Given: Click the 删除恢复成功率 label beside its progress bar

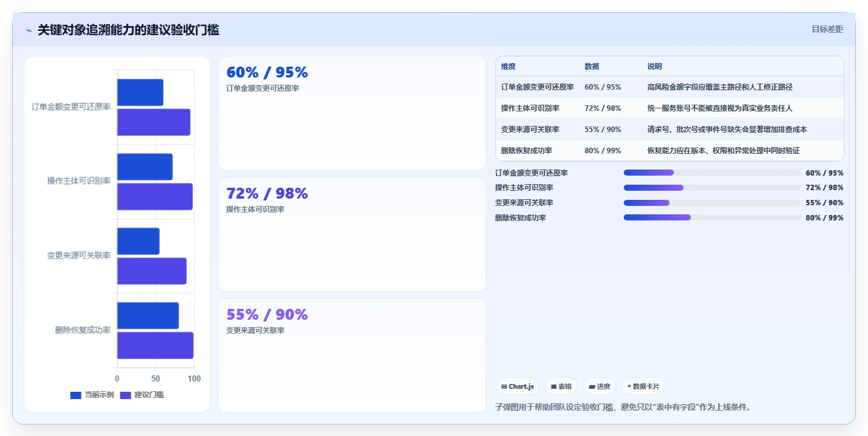Looking at the screenshot, I should [521, 218].
